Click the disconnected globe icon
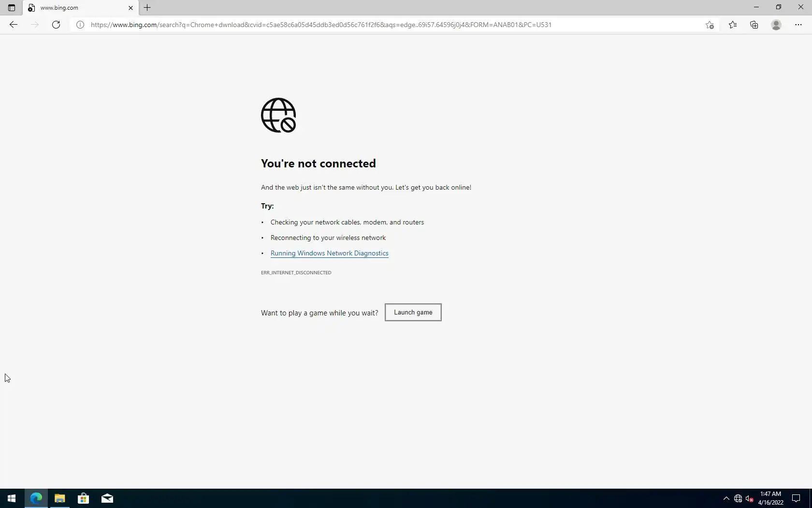This screenshot has width=812, height=508. pyautogui.click(x=278, y=115)
